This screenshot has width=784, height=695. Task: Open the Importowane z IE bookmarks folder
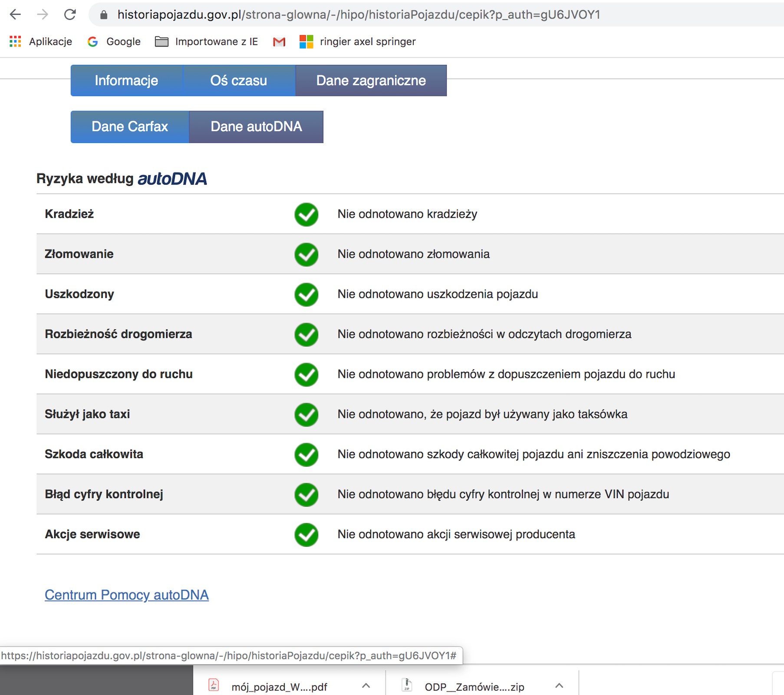[207, 42]
